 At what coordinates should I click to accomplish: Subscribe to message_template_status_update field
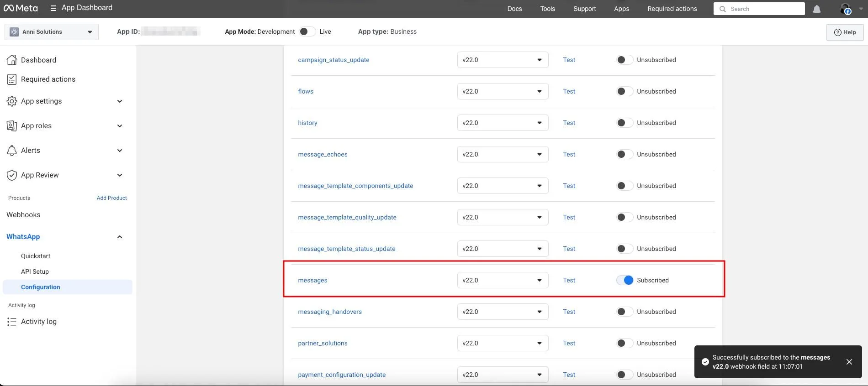(x=625, y=249)
